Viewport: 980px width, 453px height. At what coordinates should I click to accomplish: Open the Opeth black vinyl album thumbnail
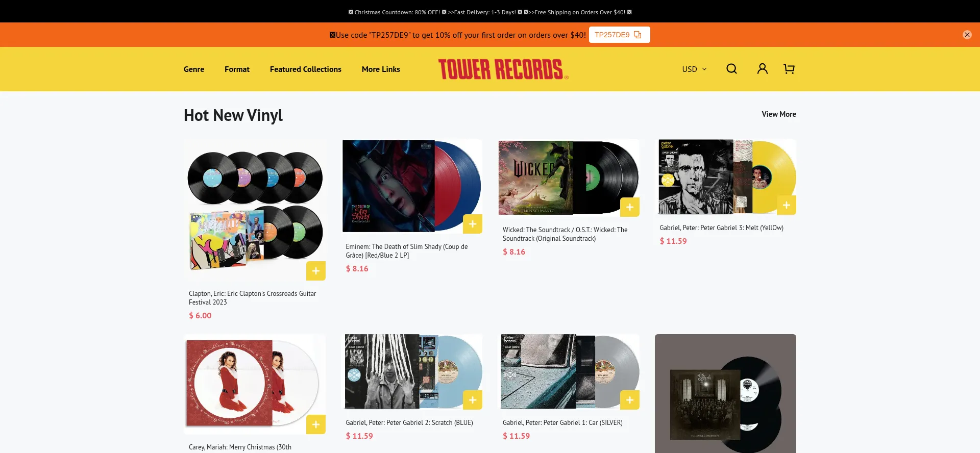(725, 394)
